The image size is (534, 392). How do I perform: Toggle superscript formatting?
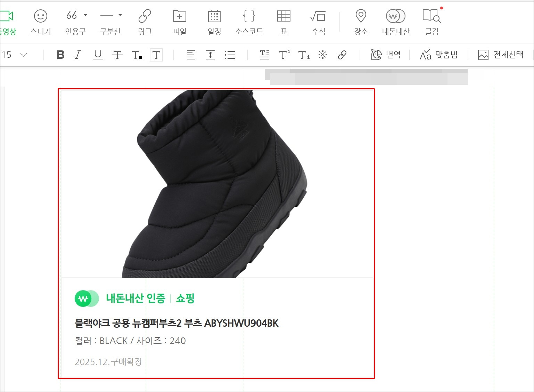pos(284,55)
